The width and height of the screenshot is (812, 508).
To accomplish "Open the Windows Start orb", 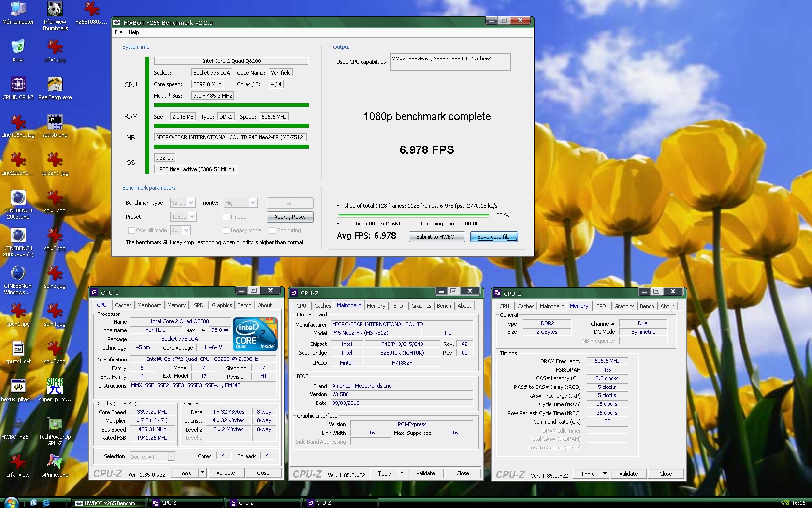I will pyautogui.click(x=11, y=503).
